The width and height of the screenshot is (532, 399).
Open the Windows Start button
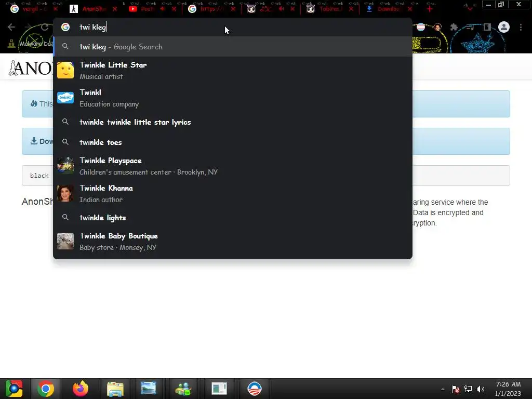14,389
